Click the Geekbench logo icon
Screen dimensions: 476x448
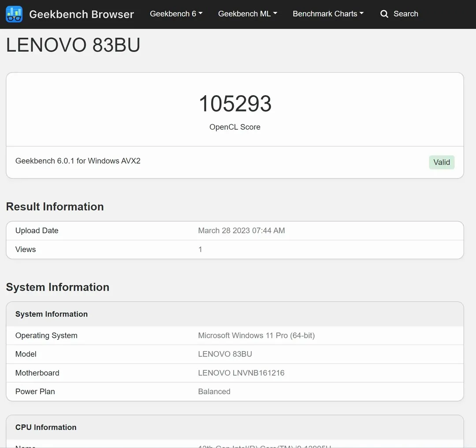tap(14, 14)
